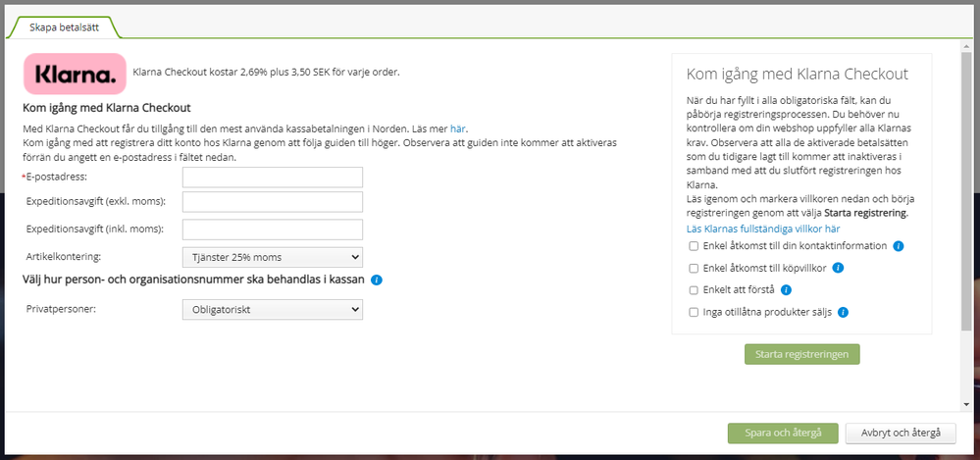Click the scrollbar up arrow
This screenshot has width=980, height=460.
[967, 45]
